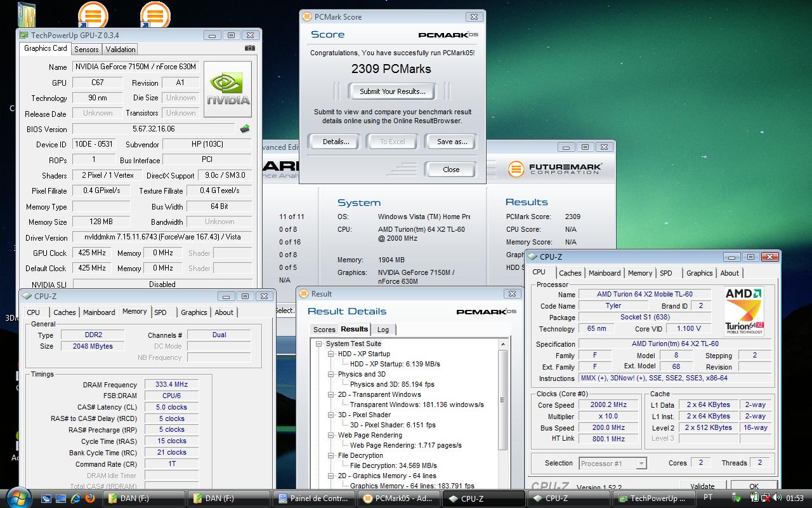Viewport: 812px width, 508px height.
Task: Click the DRAM Frequency 333.4 MHz value
Action: (x=171, y=384)
